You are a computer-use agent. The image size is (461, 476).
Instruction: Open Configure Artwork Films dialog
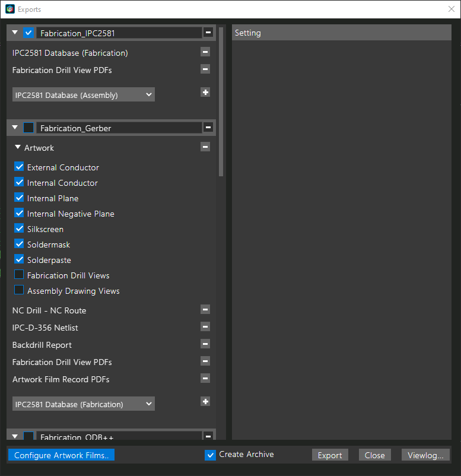(x=61, y=455)
